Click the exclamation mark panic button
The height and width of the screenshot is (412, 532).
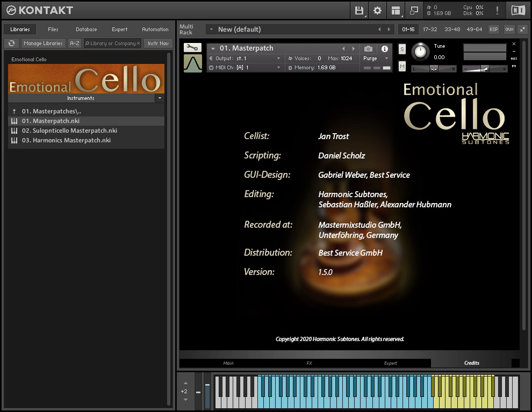(x=497, y=10)
